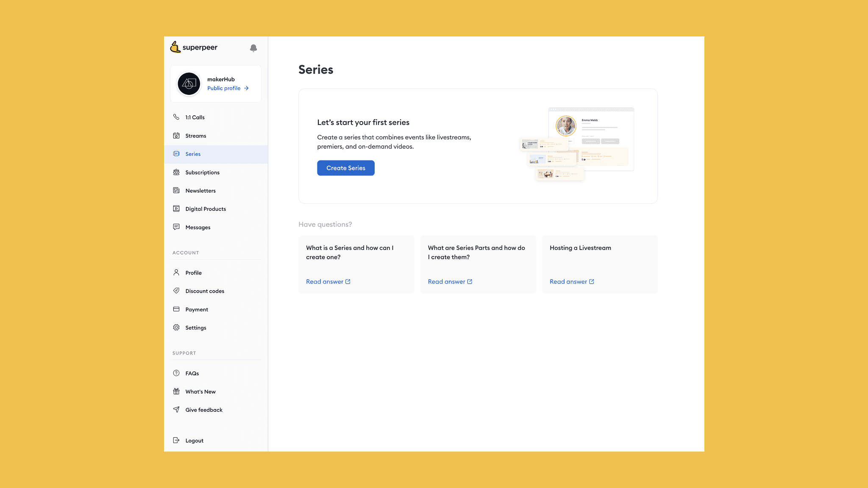Open the Profile account page
The height and width of the screenshot is (488, 868).
(x=193, y=273)
